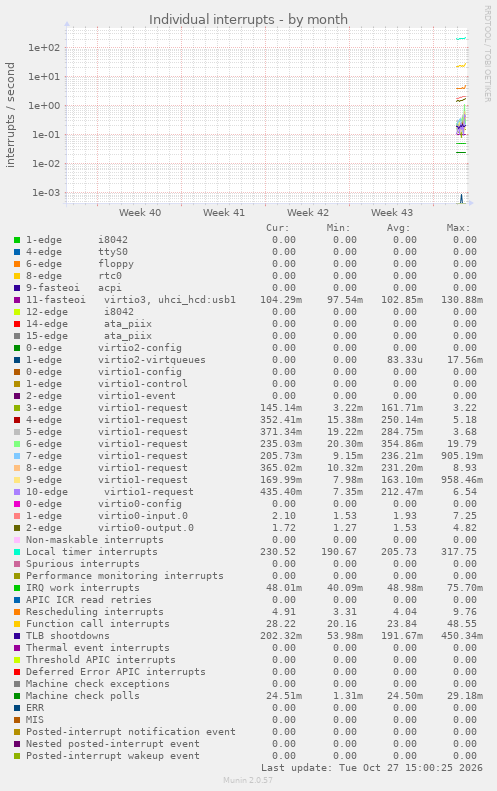Click the Machine check exceptions label
This screenshot has width=497, height=791.
click(98, 684)
